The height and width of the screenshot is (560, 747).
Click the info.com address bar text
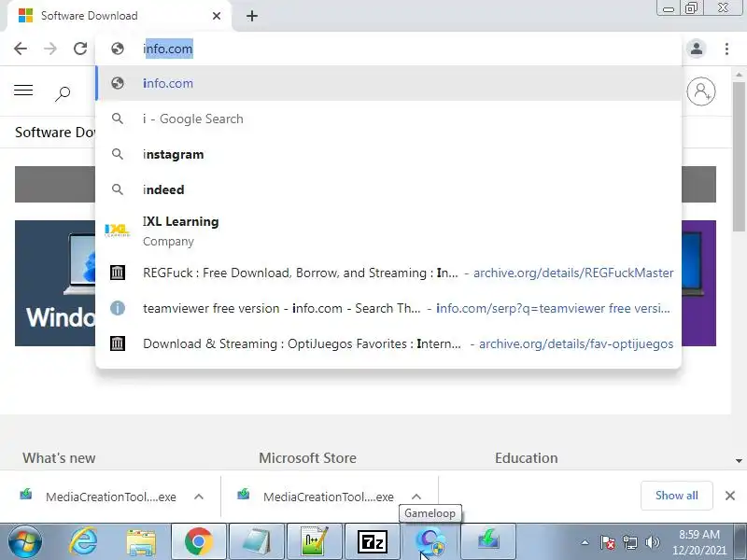tap(168, 49)
